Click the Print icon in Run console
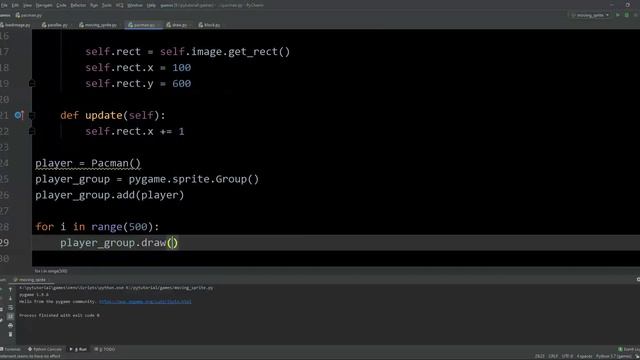 (10, 326)
